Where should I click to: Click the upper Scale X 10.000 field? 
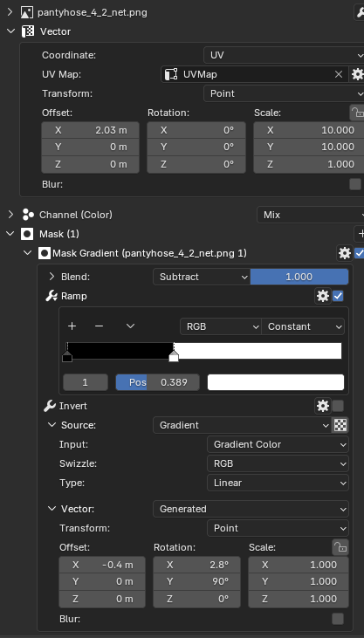tap(309, 130)
